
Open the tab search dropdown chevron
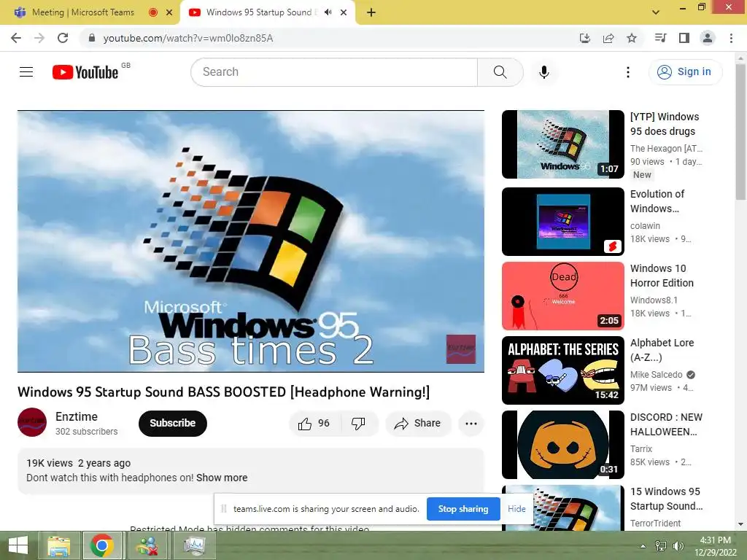point(656,12)
